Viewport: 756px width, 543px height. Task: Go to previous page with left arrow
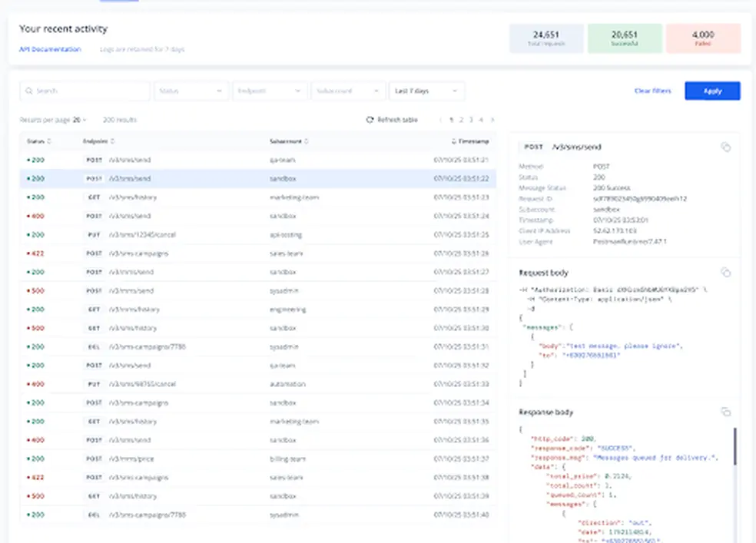click(441, 120)
